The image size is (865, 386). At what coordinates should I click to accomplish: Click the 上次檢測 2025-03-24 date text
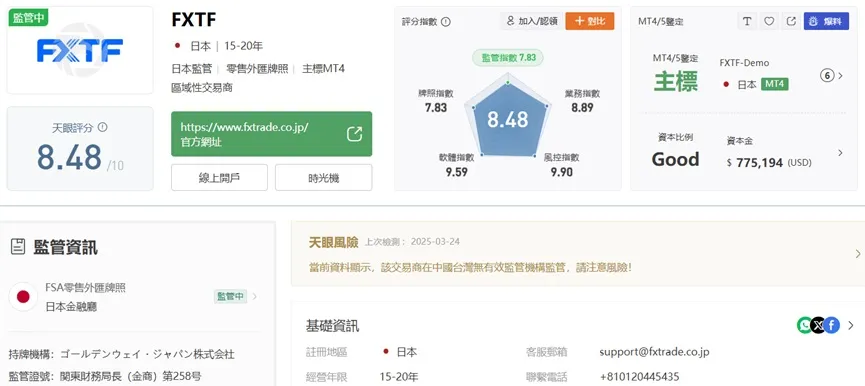412,242
